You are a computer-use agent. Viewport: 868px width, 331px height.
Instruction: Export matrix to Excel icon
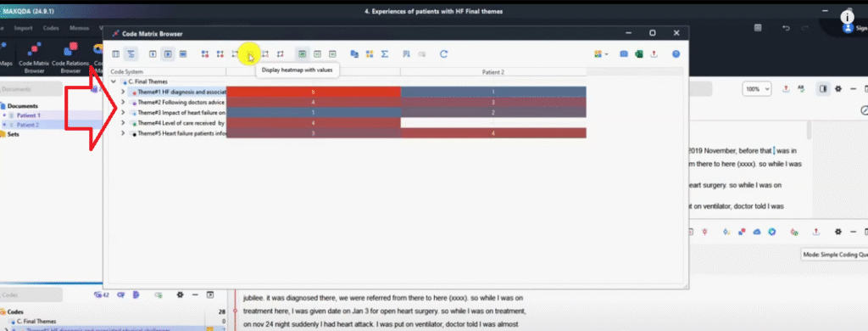639,54
